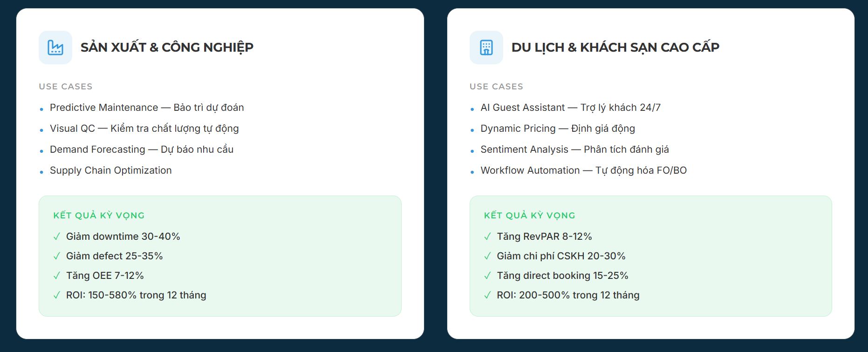Click the Predictive Maintenance use case item
This screenshot has width=868, height=352.
click(x=147, y=108)
